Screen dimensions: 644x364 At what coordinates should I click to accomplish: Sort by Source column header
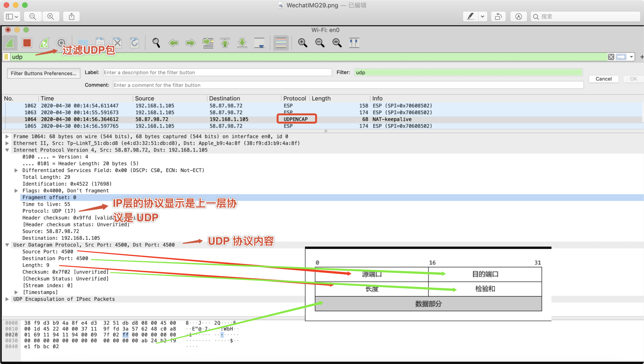170,98
